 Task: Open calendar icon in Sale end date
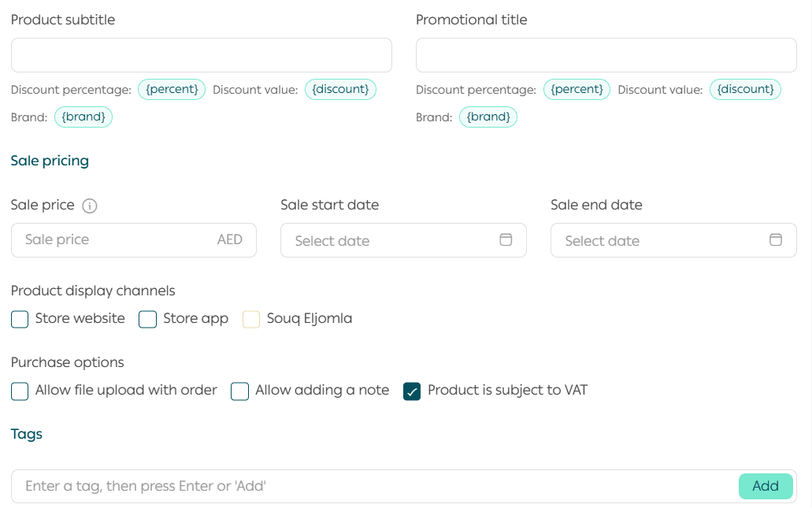pyautogui.click(x=776, y=240)
